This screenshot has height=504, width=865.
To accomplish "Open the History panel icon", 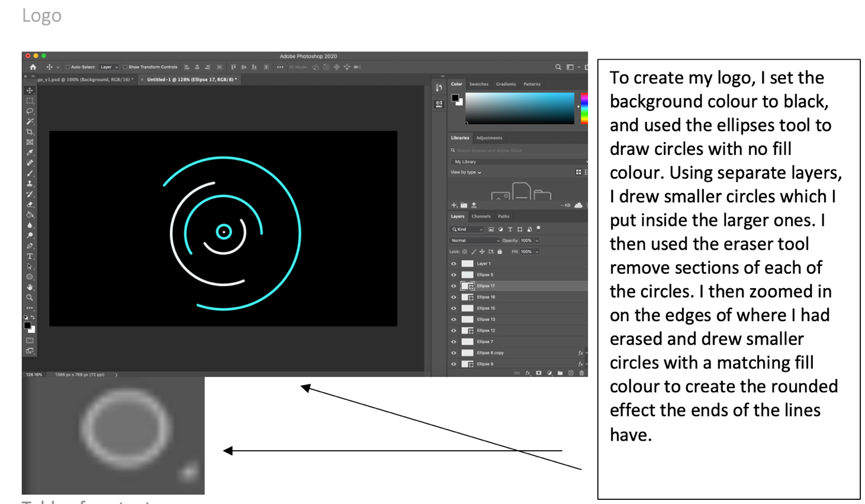I will point(439,88).
